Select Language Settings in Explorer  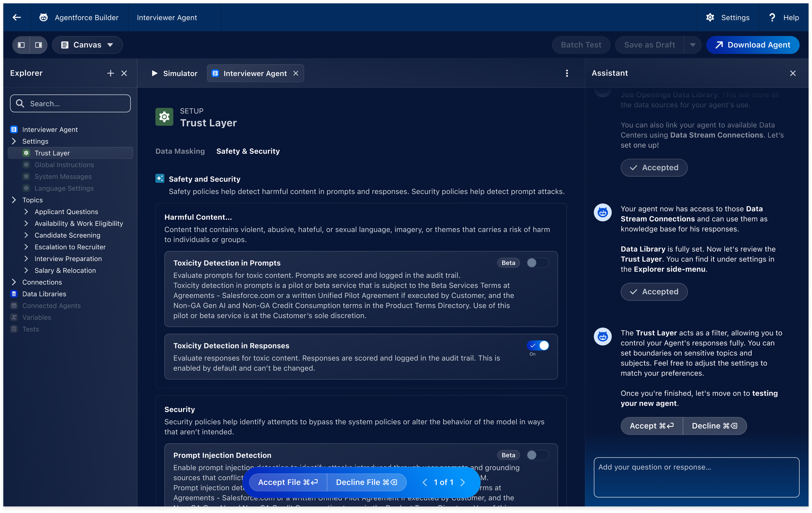(64, 188)
